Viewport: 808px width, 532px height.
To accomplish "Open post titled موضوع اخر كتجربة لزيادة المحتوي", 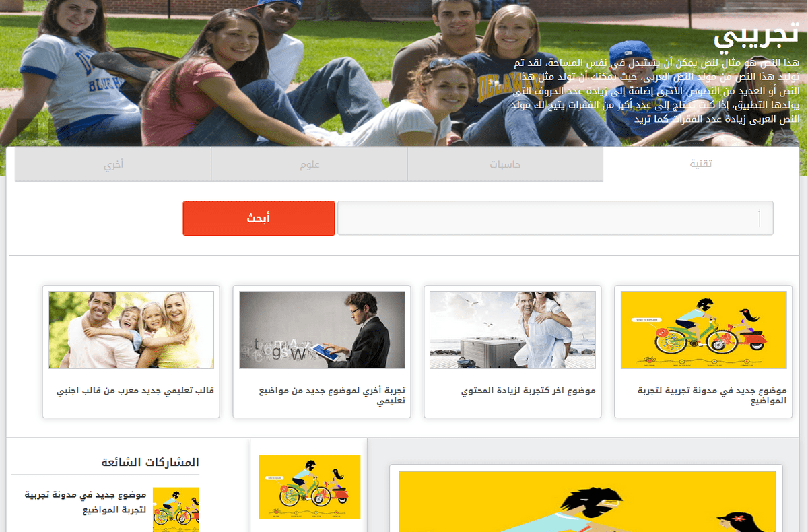I will 529,391.
